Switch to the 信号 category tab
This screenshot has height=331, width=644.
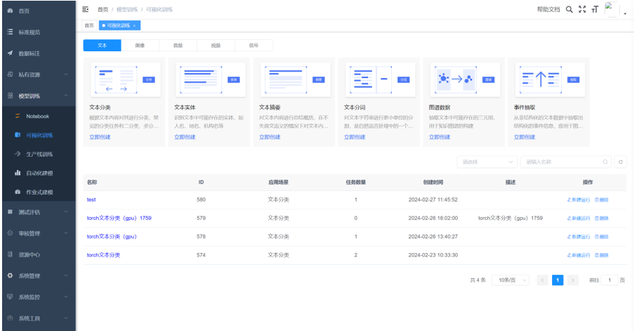(254, 45)
